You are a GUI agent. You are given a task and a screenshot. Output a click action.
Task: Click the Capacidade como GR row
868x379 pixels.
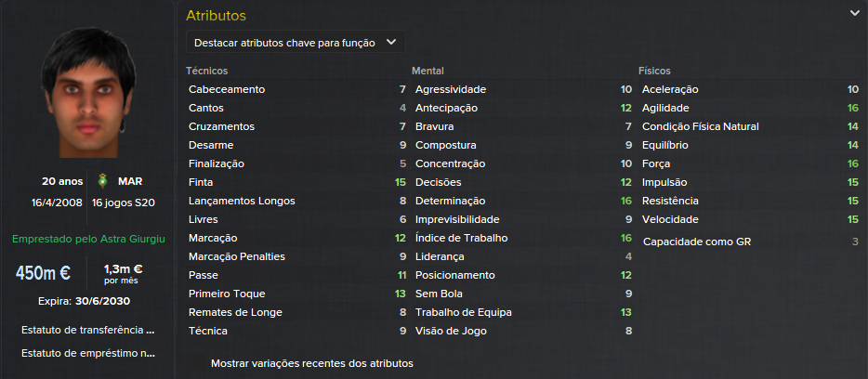750,242
